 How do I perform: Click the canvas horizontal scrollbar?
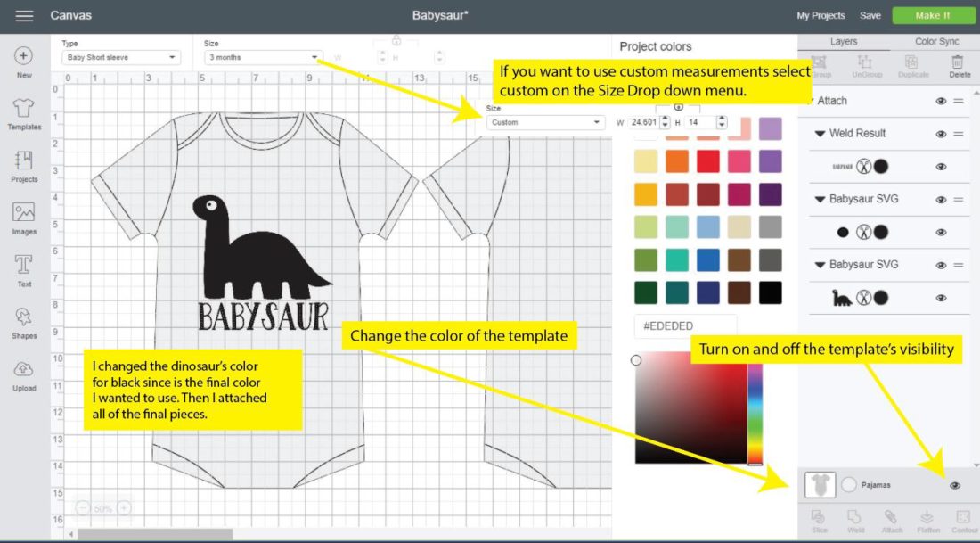coord(154,534)
